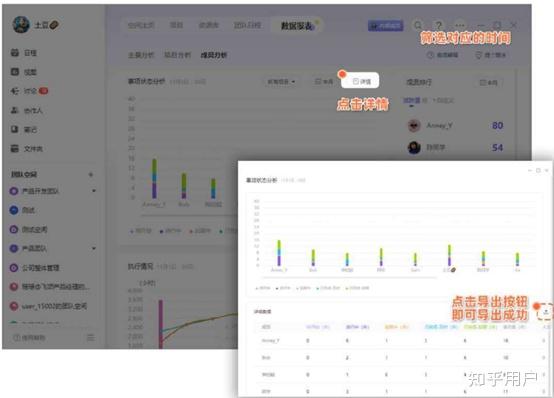Image resolution: width=554 pixels, height=398 pixels.
Task: Click the user avatar at top of sidebar
Action: 21,24
